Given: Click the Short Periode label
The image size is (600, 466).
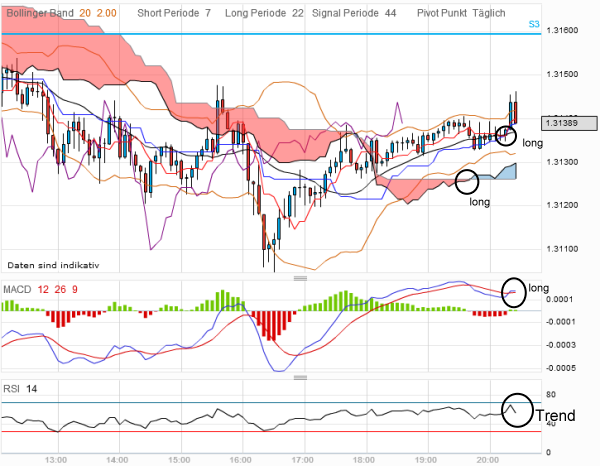Looking at the screenshot, I should (x=168, y=13).
